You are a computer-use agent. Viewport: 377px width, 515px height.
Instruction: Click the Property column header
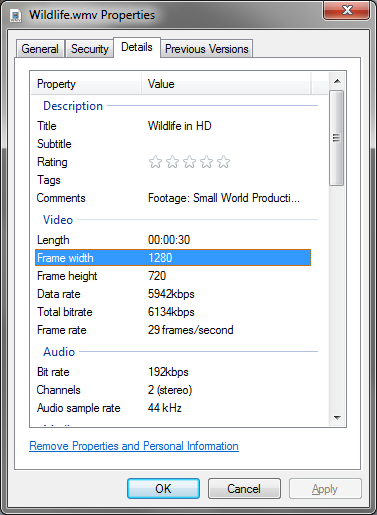[86, 84]
